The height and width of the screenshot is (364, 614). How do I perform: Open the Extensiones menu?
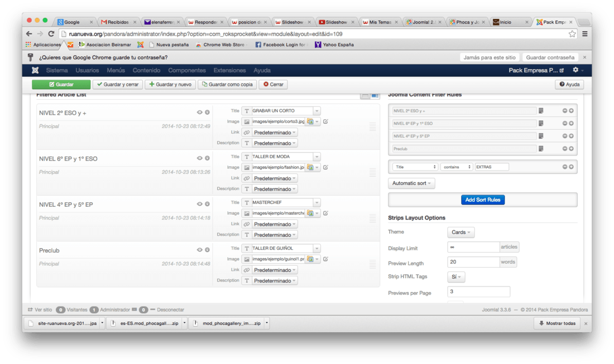229,70
